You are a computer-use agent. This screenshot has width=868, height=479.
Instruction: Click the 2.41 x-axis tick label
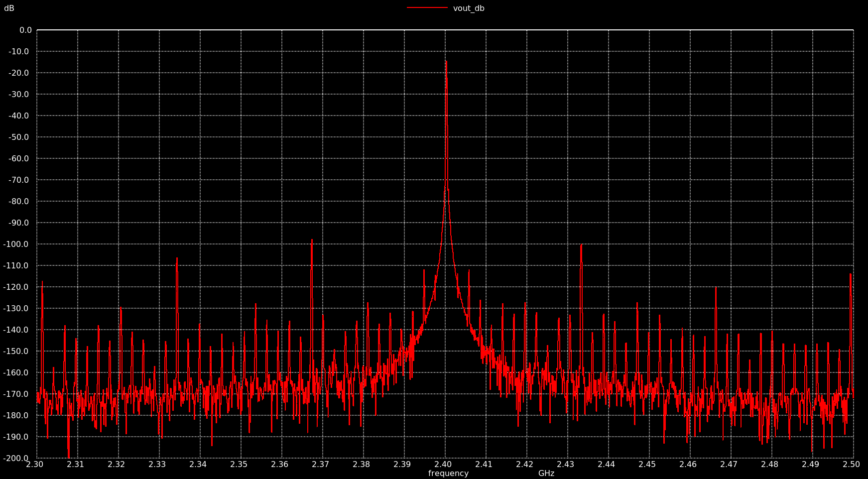point(484,465)
